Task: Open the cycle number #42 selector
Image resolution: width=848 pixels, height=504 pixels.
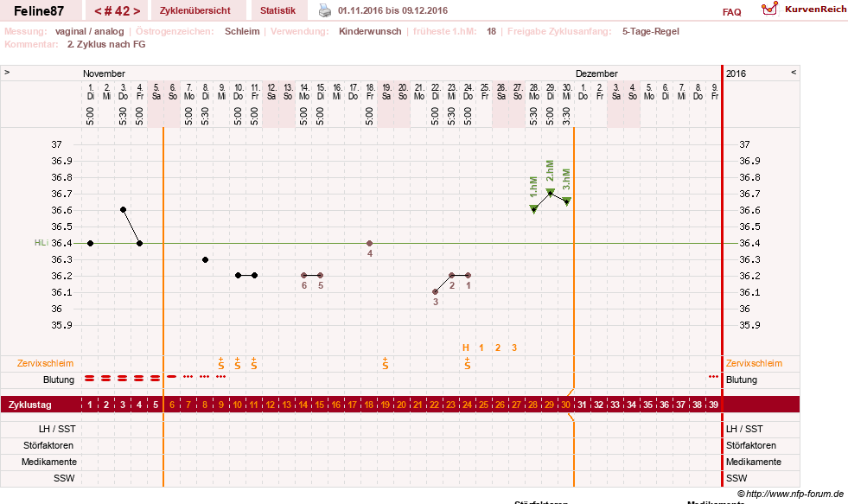Action: click(118, 11)
